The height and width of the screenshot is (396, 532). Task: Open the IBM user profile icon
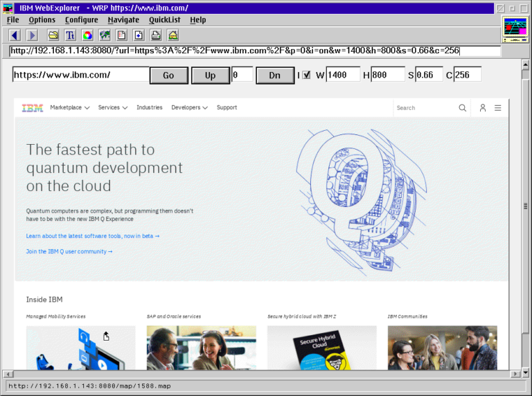[x=482, y=108]
